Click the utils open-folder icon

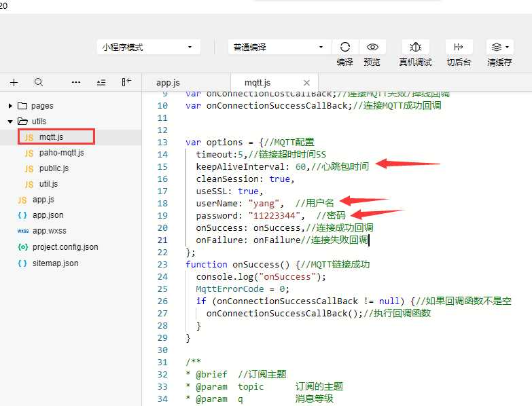click(x=22, y=122)
